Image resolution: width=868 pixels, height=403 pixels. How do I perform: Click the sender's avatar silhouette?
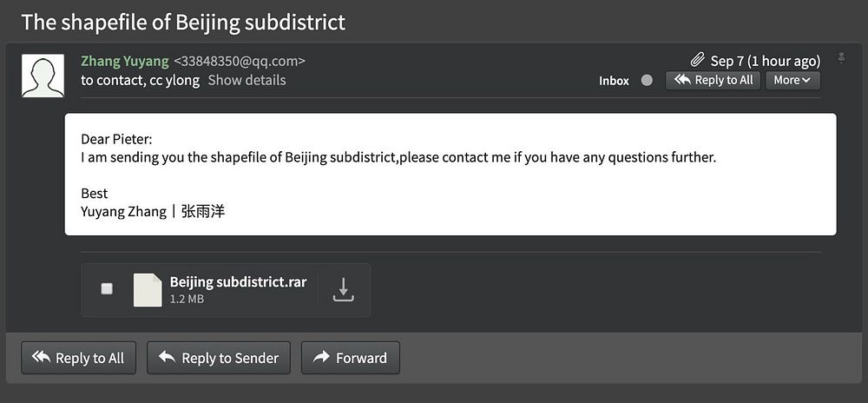[x=43, y=76]
